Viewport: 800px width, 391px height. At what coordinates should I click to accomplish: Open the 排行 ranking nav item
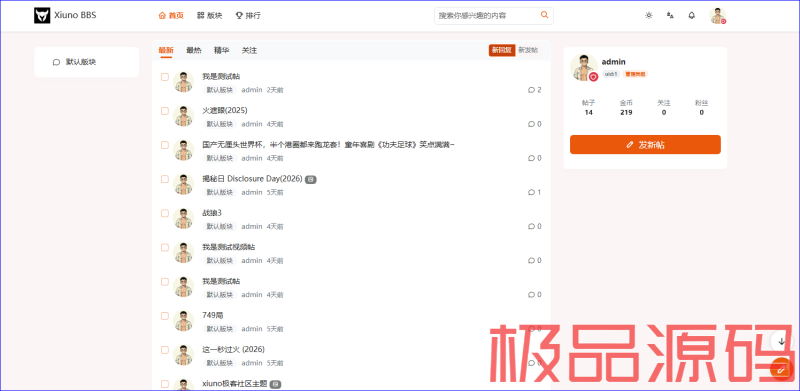[x=248, y=15]
